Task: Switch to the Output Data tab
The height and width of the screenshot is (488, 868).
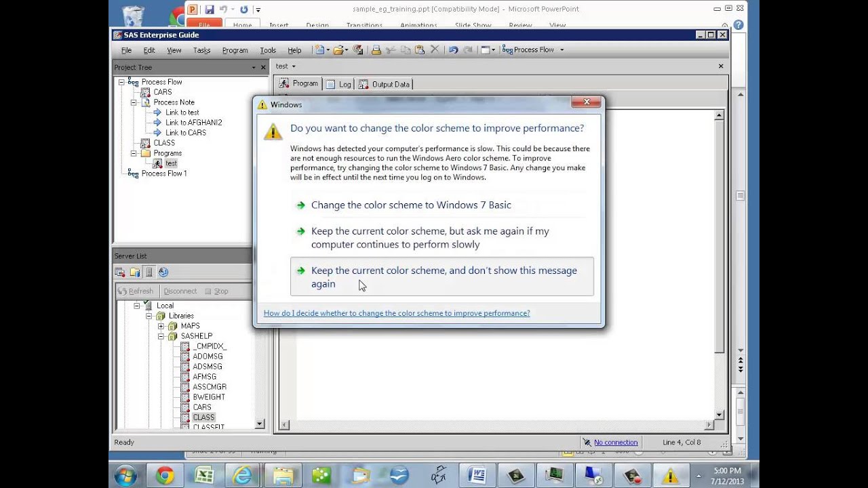Action: (x=384, y=84)
